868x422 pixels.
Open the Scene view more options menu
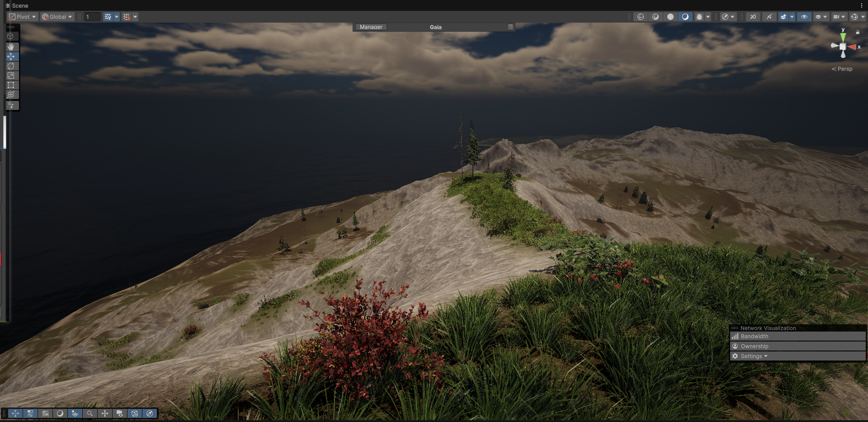[x=862, y=5]
